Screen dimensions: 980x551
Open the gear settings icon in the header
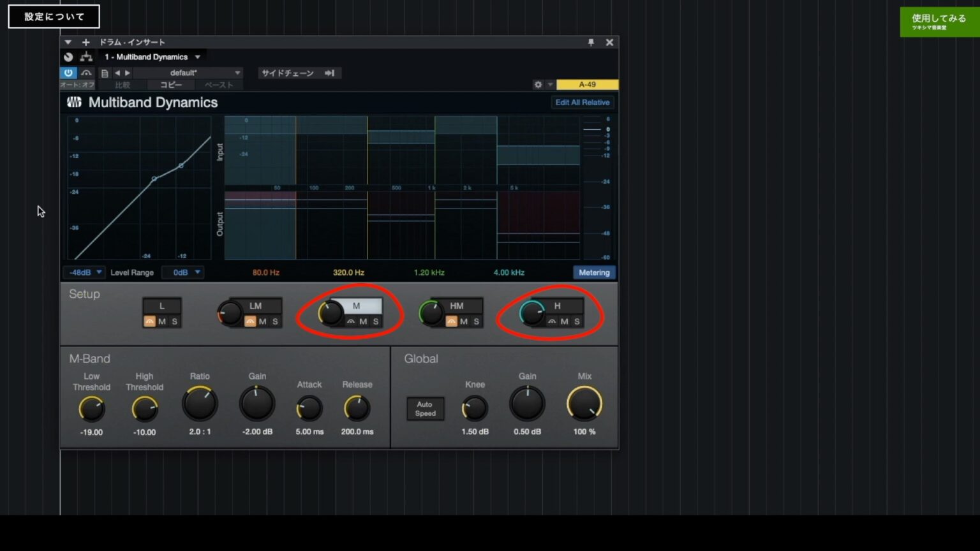(538, 84)
